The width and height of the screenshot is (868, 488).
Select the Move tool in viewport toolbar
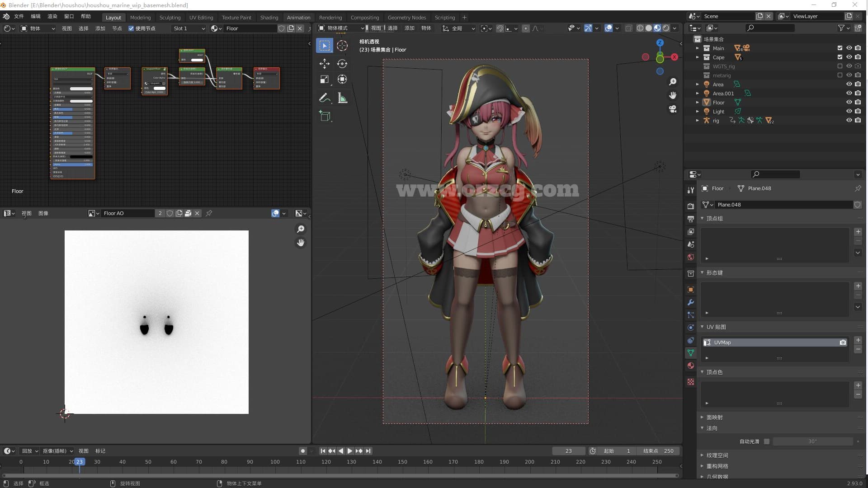324,63
